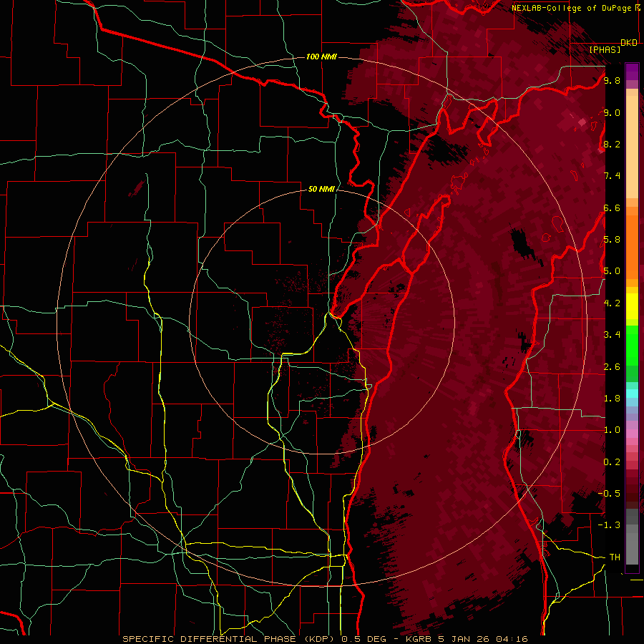Click the 5.0 value on the color scale
This screenshot has width=644, height=644.
(612, 271)
